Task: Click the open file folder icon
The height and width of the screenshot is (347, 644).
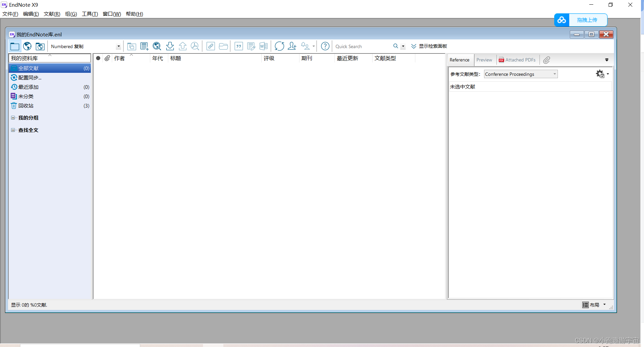Action: pos(223,46)
